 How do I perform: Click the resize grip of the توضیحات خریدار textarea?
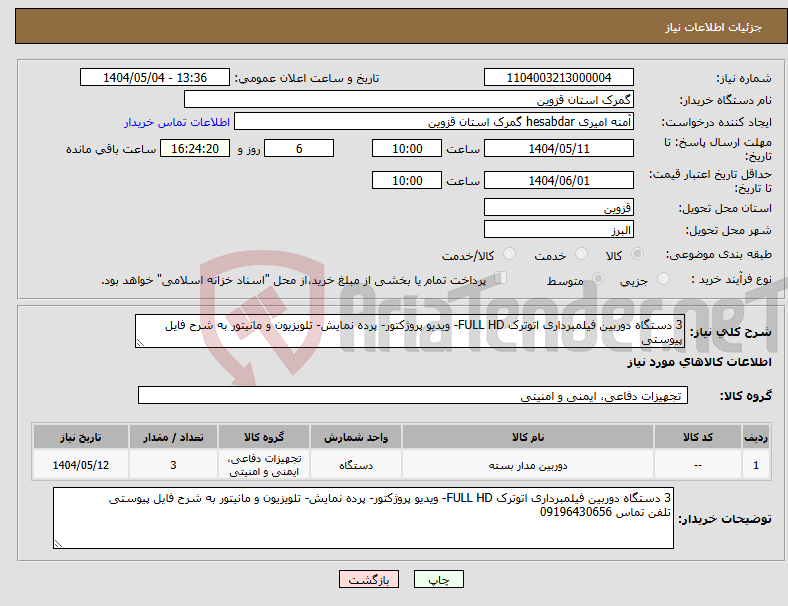click(58, 544)
